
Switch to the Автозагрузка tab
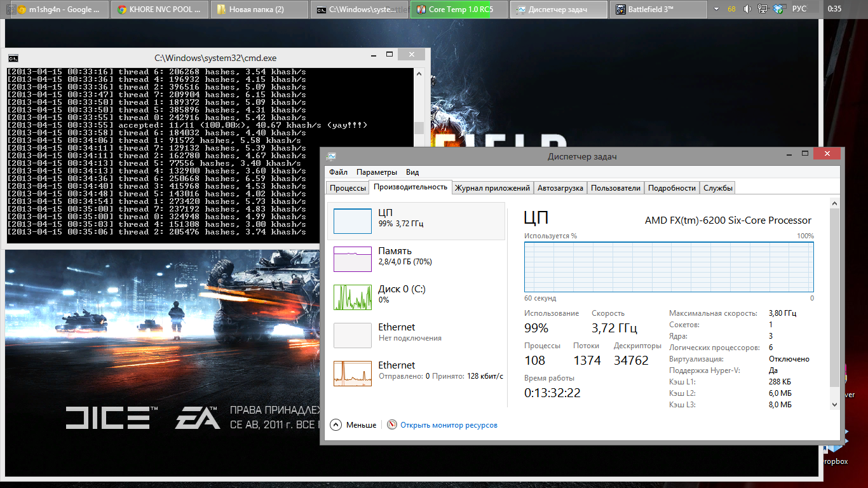coord(560,188)
